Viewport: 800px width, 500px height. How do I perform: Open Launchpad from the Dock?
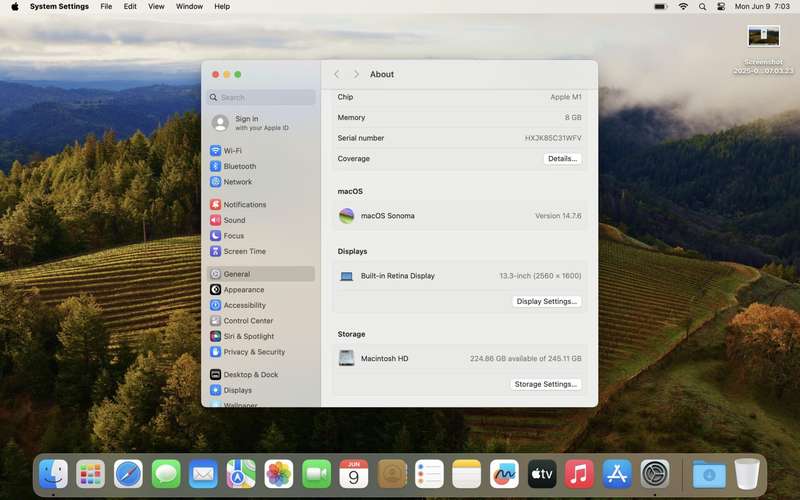pyautogui.click(x=91, y=474)
